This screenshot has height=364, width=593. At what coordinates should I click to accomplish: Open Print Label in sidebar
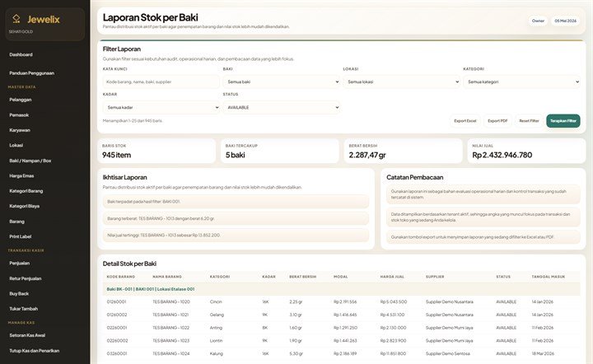pyautogui.click(x=21, y=236)
